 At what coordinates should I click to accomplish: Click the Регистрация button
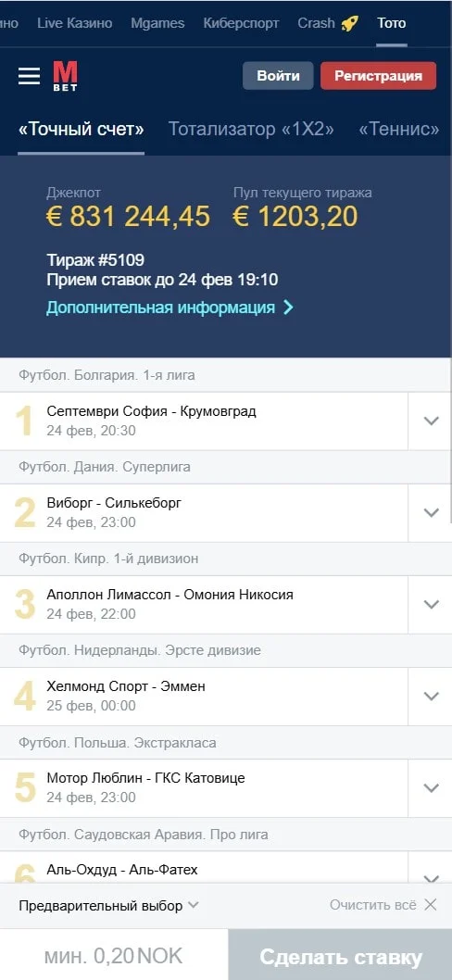pyautogui.click(x=378, y=76)
